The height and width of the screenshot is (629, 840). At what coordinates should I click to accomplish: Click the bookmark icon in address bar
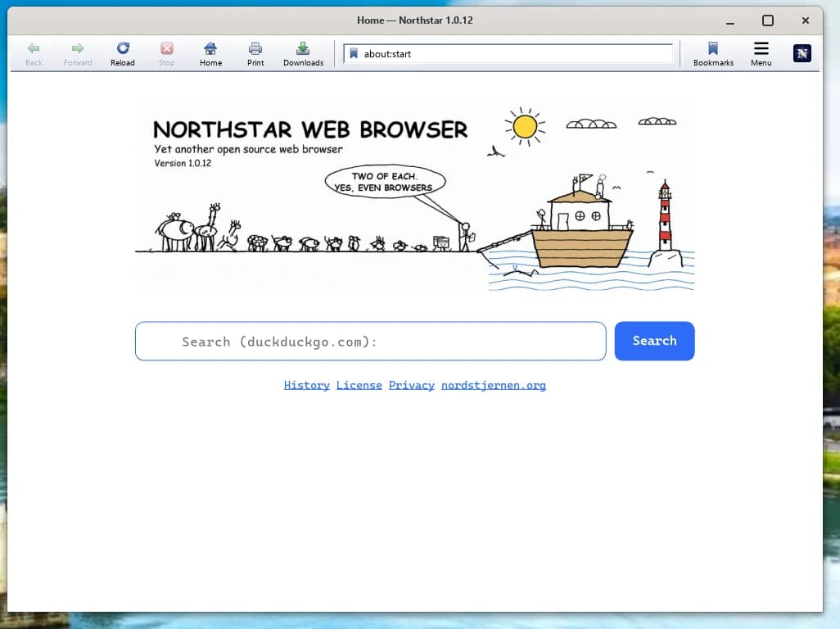(x=354, y=53)
